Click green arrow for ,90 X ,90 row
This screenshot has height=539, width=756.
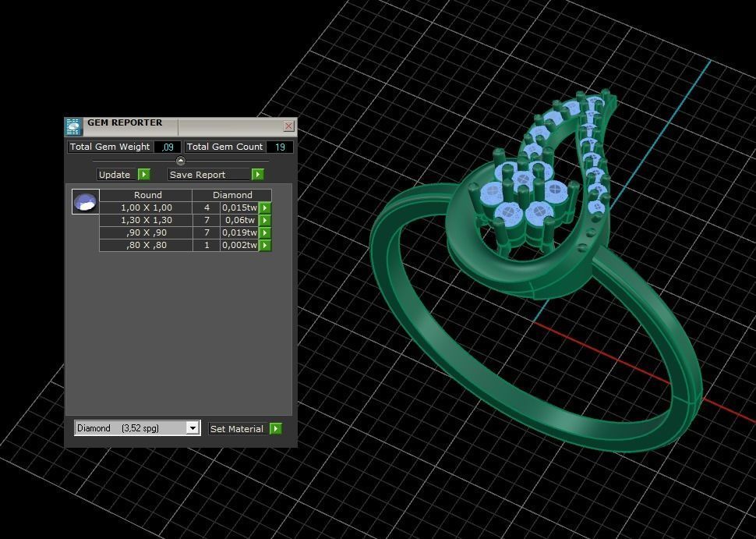[265, 233]
